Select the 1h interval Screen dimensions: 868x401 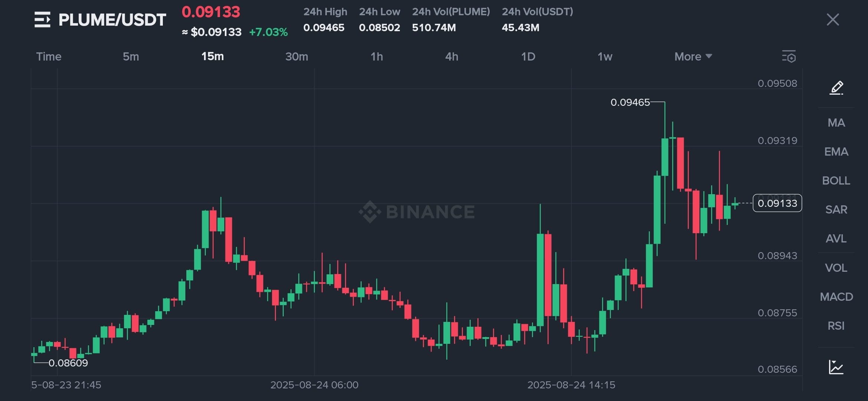(x=377, y=56)
